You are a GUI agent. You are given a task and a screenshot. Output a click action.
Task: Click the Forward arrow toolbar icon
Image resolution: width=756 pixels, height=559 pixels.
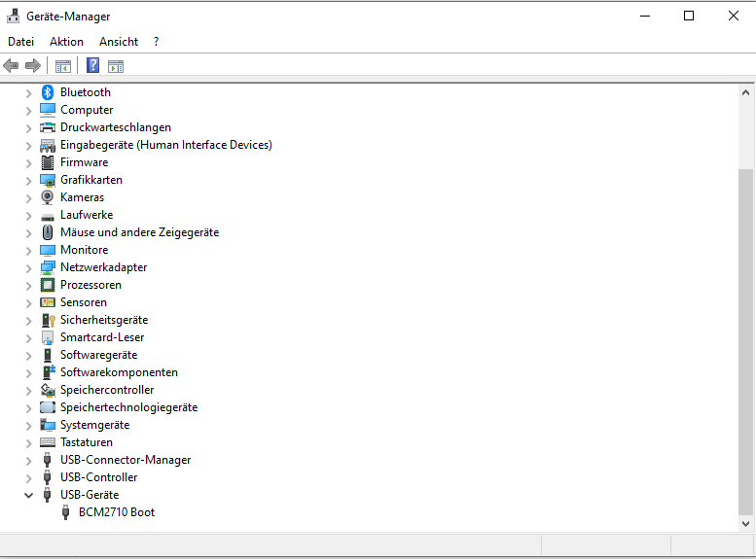coord(33,65)
